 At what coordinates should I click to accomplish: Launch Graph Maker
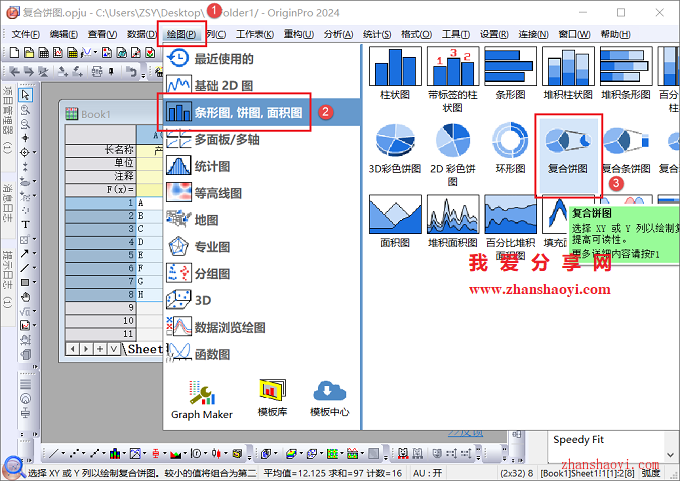(202, 400)
